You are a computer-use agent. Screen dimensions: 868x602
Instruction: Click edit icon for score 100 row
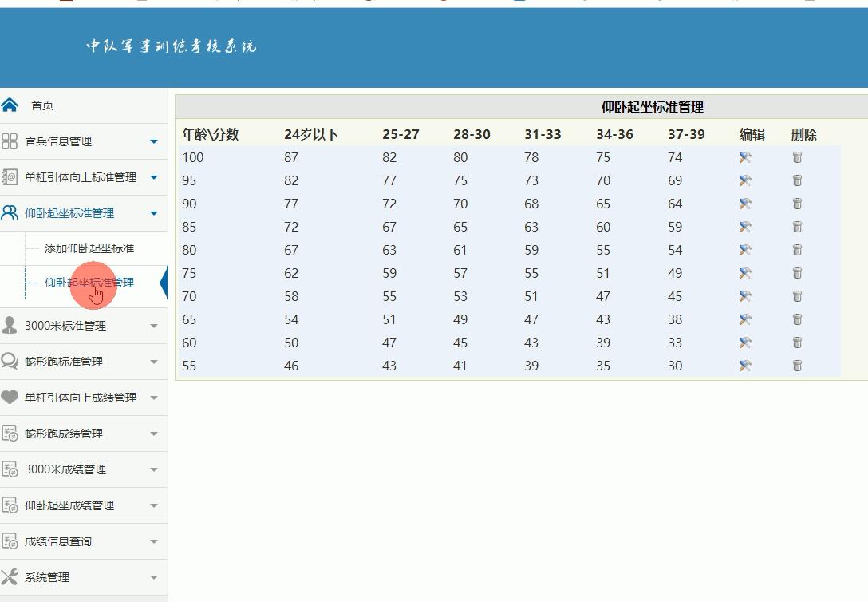point(745,157)
